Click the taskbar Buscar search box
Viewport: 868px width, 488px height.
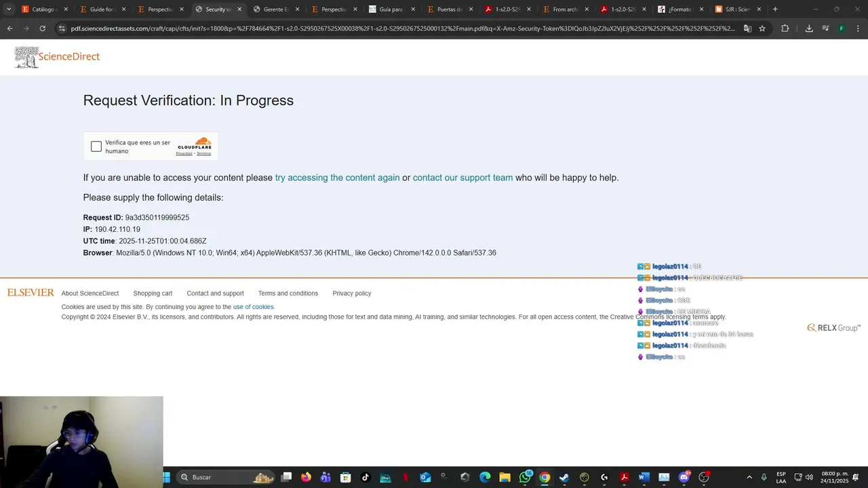226,477
